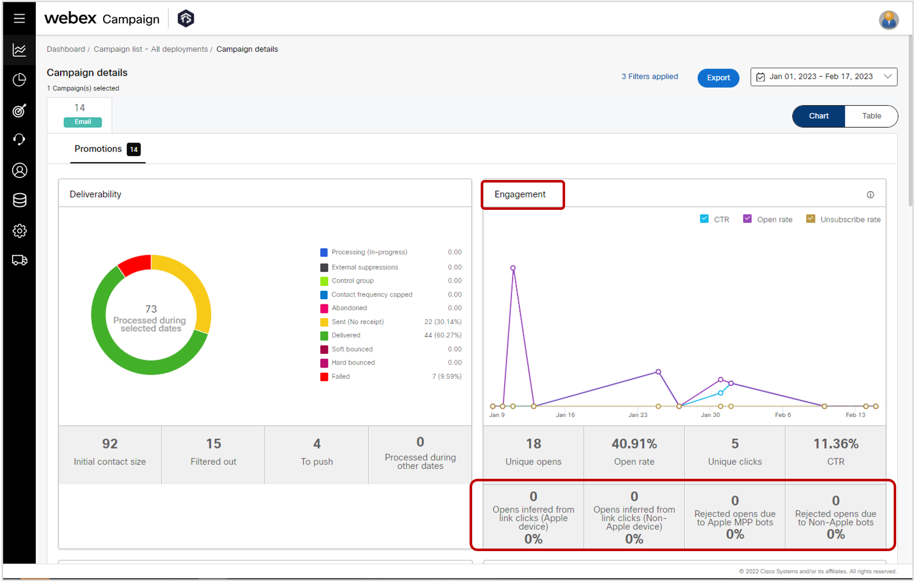The height and width of the screenshot is (587, 924).
Task: Open the hamburger navigation menu
Action: 19,19
